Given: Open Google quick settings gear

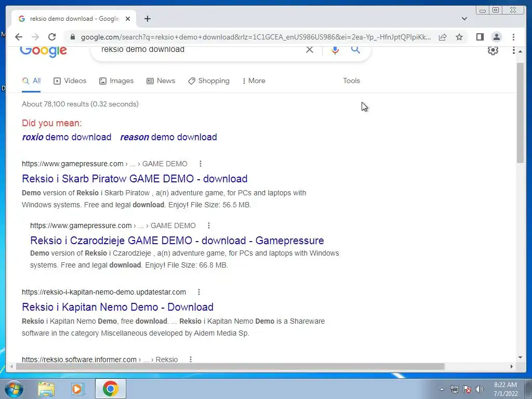Looking at the screenshot, I should click(x=493, y=50).
